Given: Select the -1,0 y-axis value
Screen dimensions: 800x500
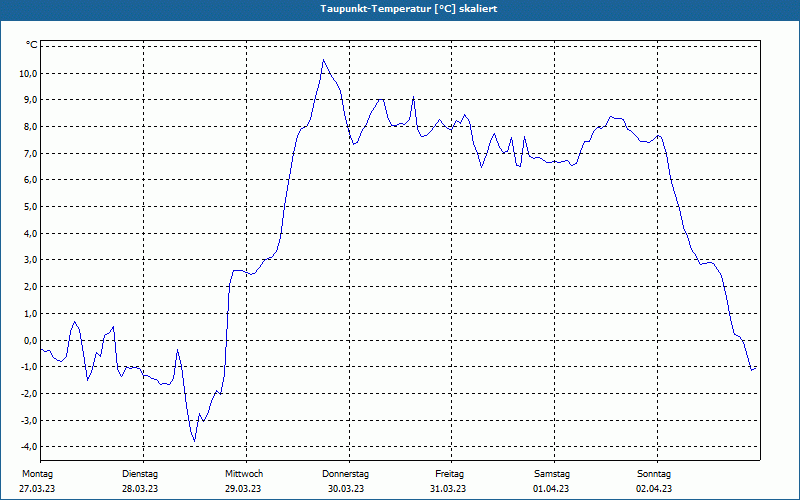Looking at the screenshot, I should click(29, 367).
